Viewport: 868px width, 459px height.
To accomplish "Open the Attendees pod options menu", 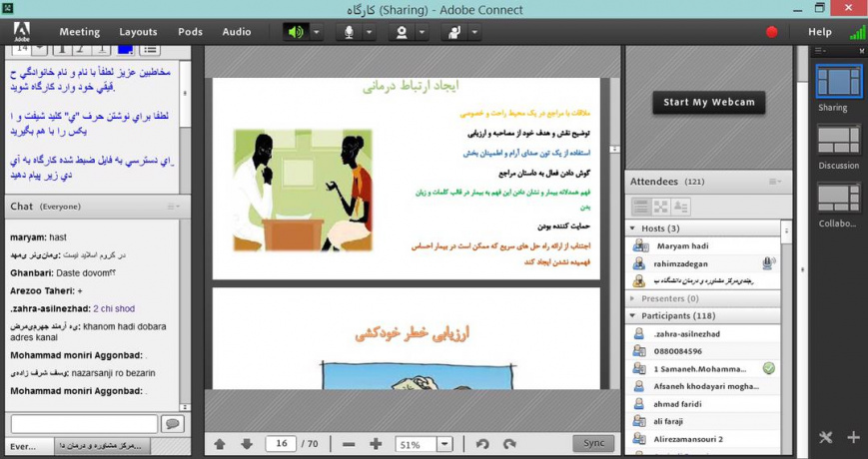I will pyautogui.click(x=774, y=182).
